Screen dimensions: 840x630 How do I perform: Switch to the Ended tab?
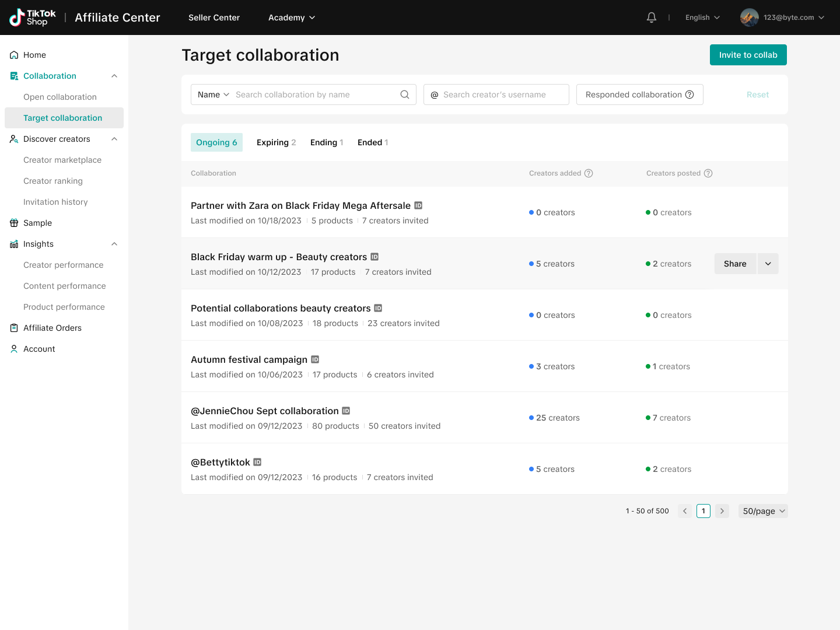[x=372, y=142]
